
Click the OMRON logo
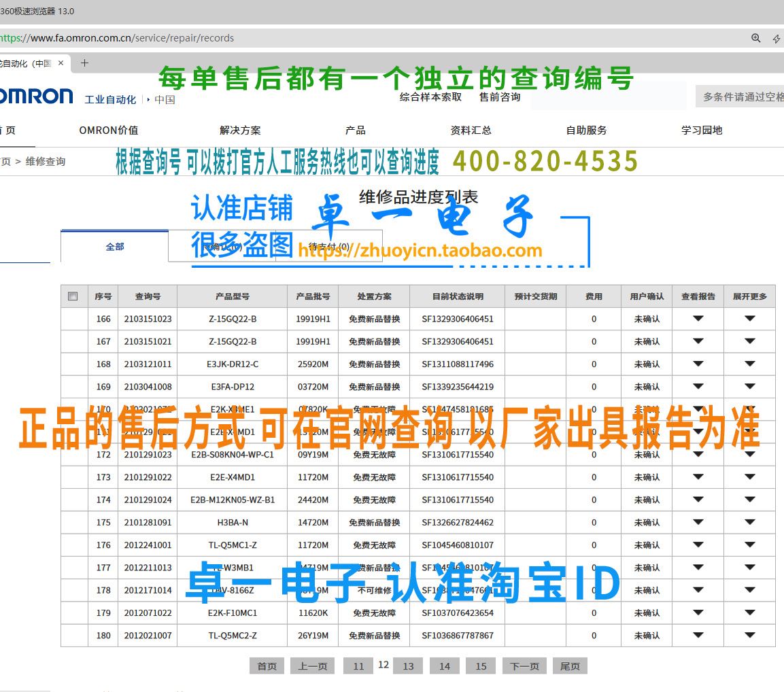click(x=36, y=96)
